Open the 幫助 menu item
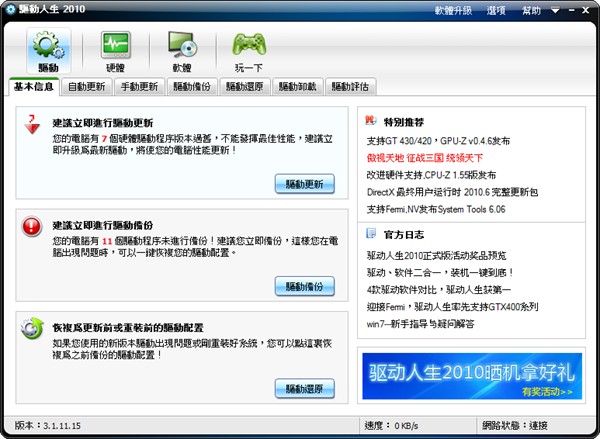Viewport: 600px width, 439px height. click(x=532, y=11)
